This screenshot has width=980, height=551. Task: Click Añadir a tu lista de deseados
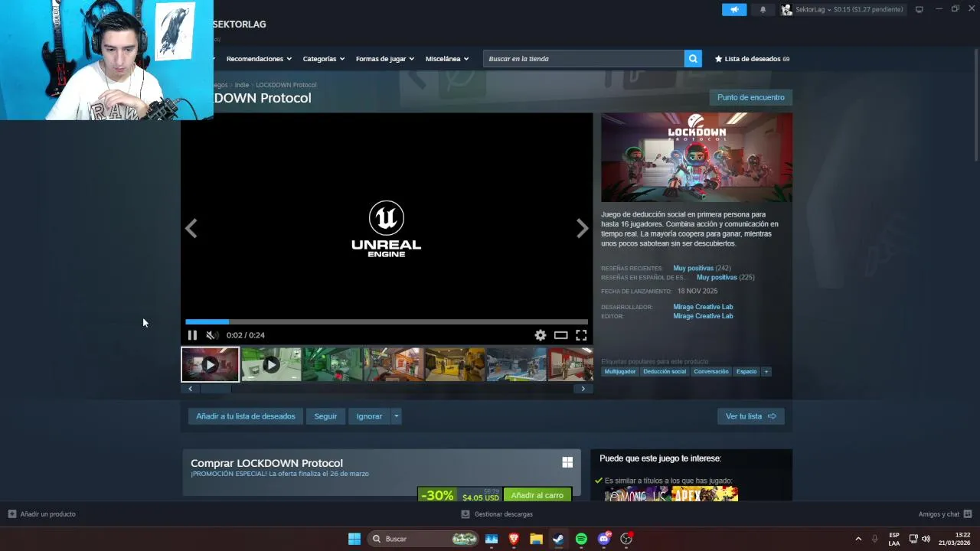[x=246, y=416]
